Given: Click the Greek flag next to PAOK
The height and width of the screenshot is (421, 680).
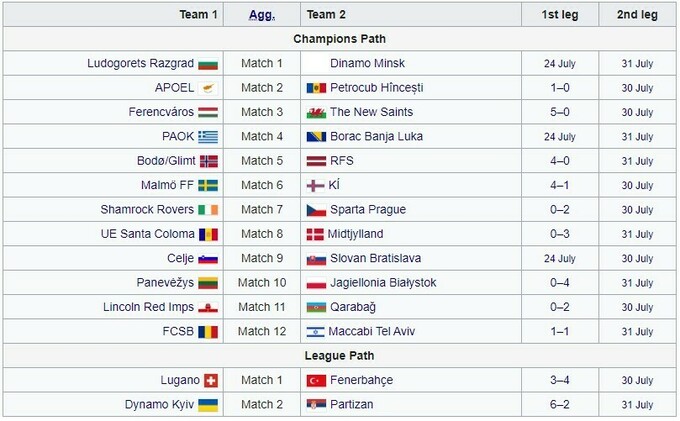Looking at the screenshot, I should pyautogui.click(x=208, y=137).
